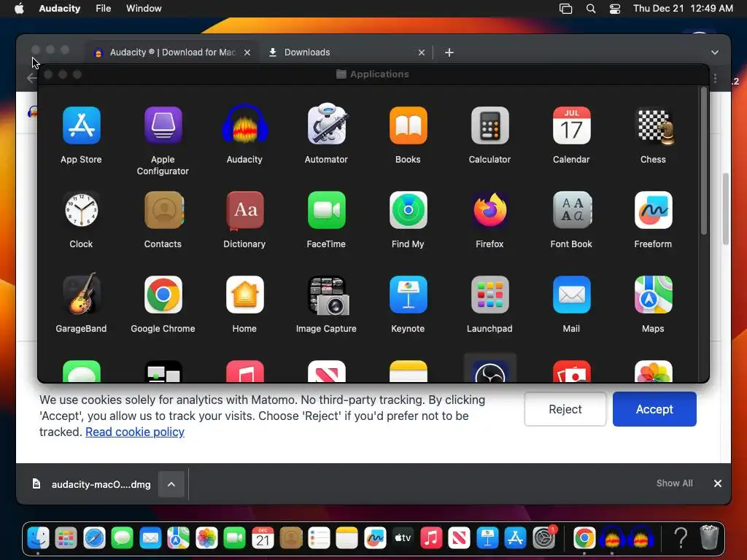The image size is (747, 560).
Task: Open Apple Configurator app icon
Action: (163, 125)
